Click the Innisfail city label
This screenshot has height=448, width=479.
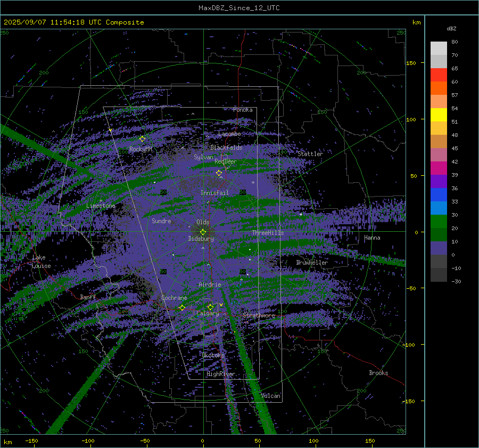point(214,193)
